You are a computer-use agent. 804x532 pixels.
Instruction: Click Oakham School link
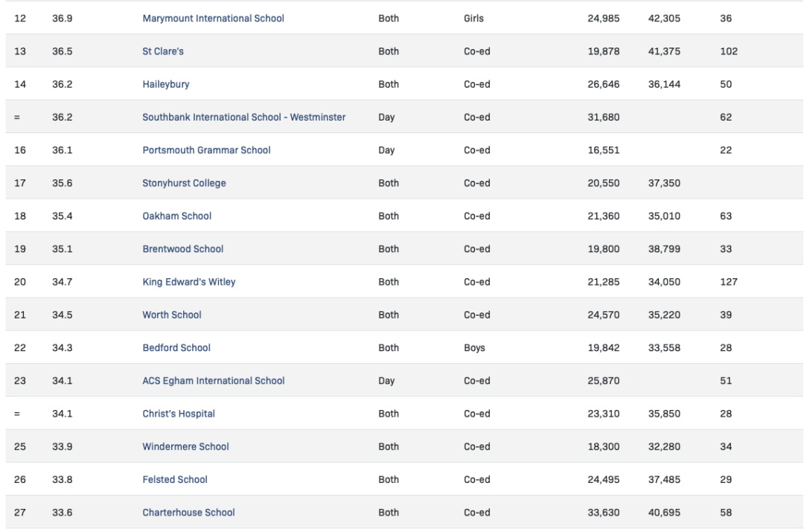tap(177, 216)
